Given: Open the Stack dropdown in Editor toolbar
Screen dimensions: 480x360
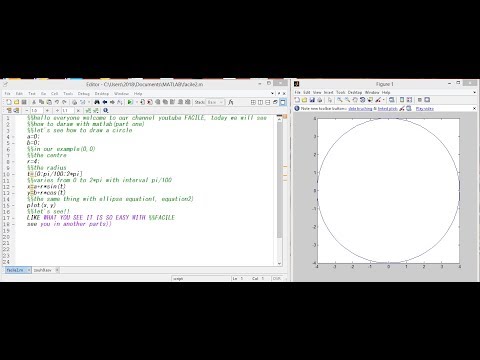Looking at the screenshot, I should pos(215,102).
